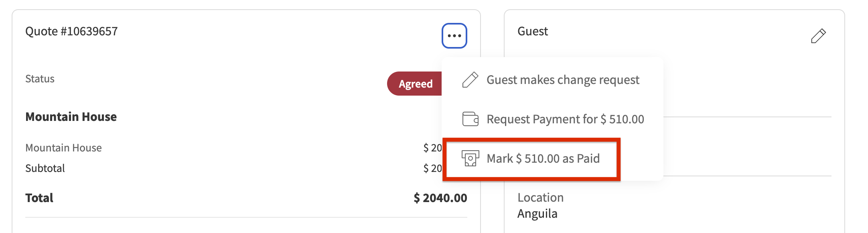Choose Request Payment for $ 510.00
This screenshot has width=868, height=233.
coord(565,119)
